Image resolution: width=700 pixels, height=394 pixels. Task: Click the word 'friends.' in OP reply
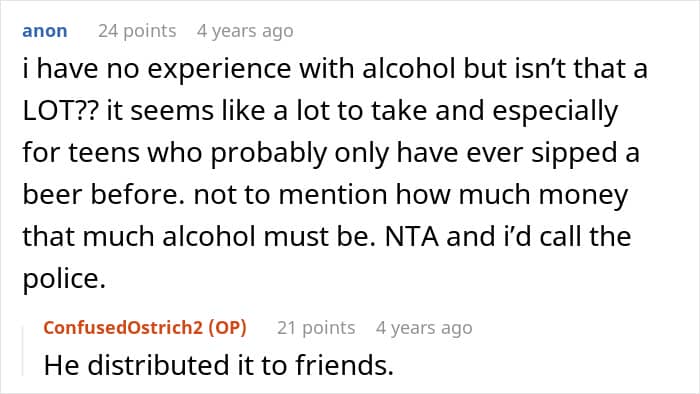tap(344, 365)
